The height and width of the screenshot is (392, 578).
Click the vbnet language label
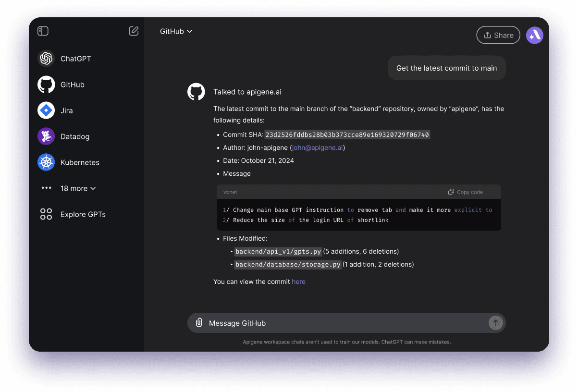[x=230, y=192]
